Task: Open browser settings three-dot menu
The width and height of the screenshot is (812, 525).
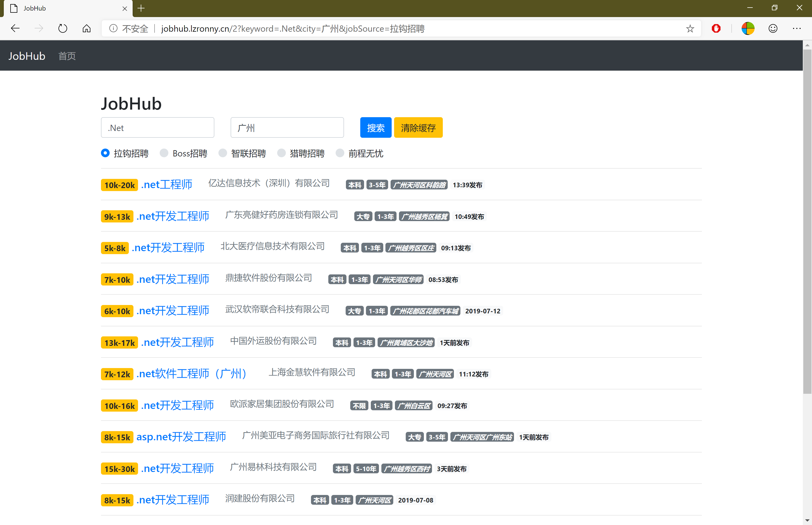Action: pyautogui.click(x=797, y=28)
